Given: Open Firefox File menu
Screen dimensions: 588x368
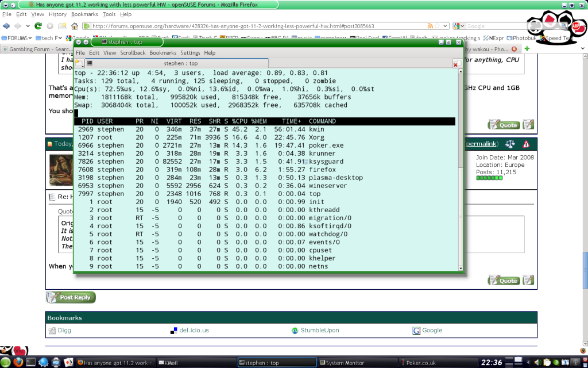Looking at the screenshot, I should tap(7, 14).
